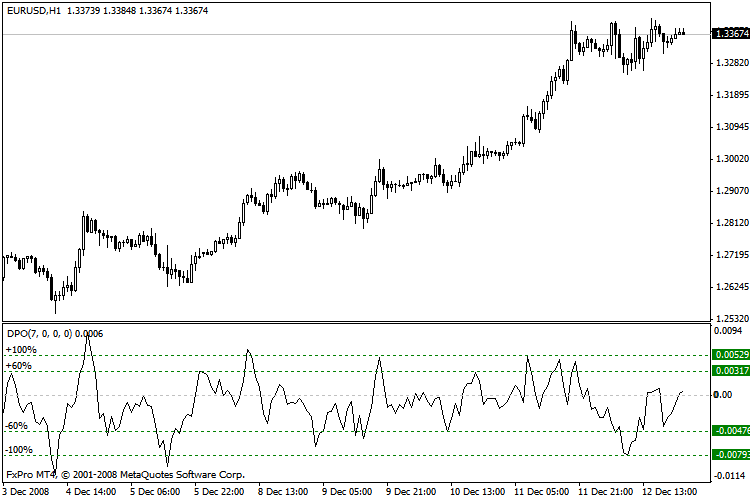Click the green -0.00476 level price tag
The height and width of the screenshot is (500, 750).
[x=730, y=431]
